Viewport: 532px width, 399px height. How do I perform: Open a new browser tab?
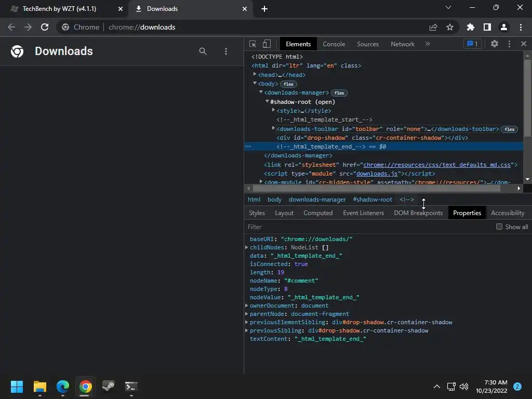tap(264, 9)
